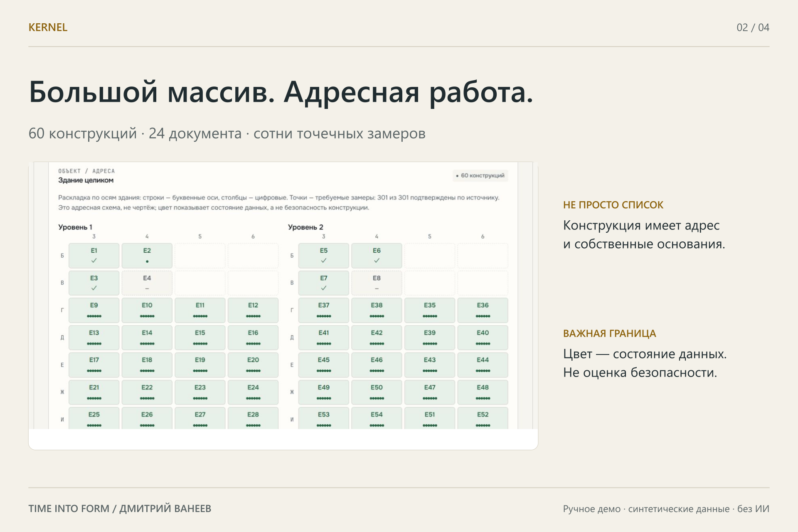Select the E2 cell with dot marker
Viewport: 798px width, 532px height.
pos(147,256)
